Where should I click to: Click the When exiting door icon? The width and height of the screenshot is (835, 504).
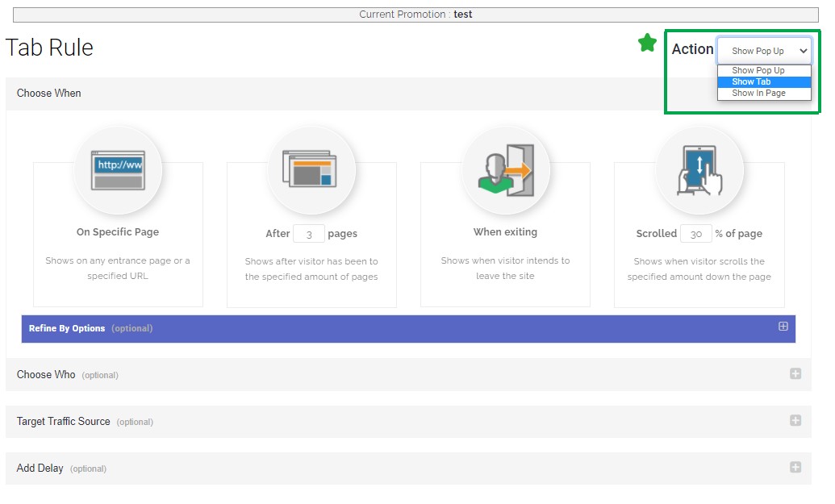tap(505, 170)
